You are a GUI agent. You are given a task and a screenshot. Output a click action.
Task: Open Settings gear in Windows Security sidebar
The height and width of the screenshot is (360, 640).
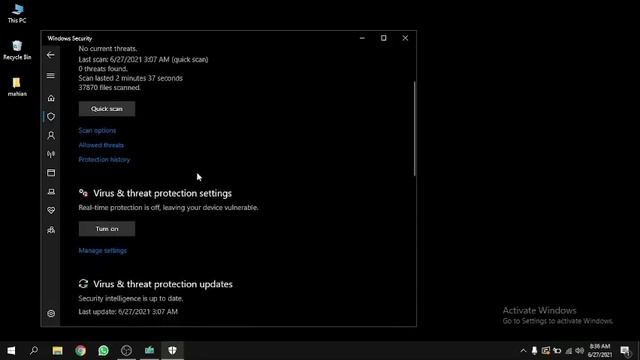[x=51, y=313]
